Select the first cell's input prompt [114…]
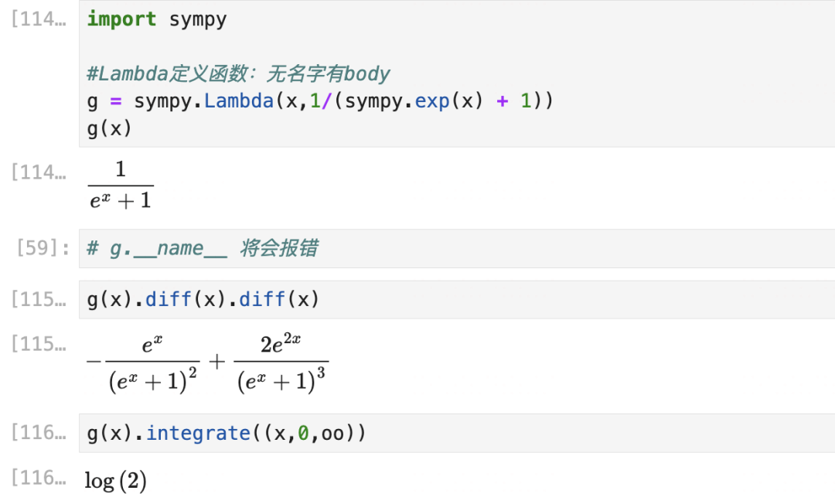The height and width of the screenshot is (504, 835). pos(39,19)
